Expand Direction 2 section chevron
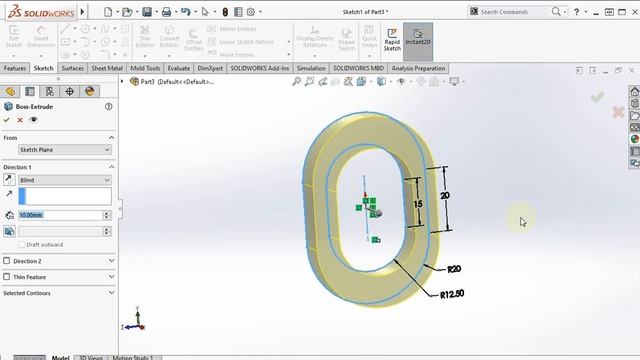 [111, 260]
